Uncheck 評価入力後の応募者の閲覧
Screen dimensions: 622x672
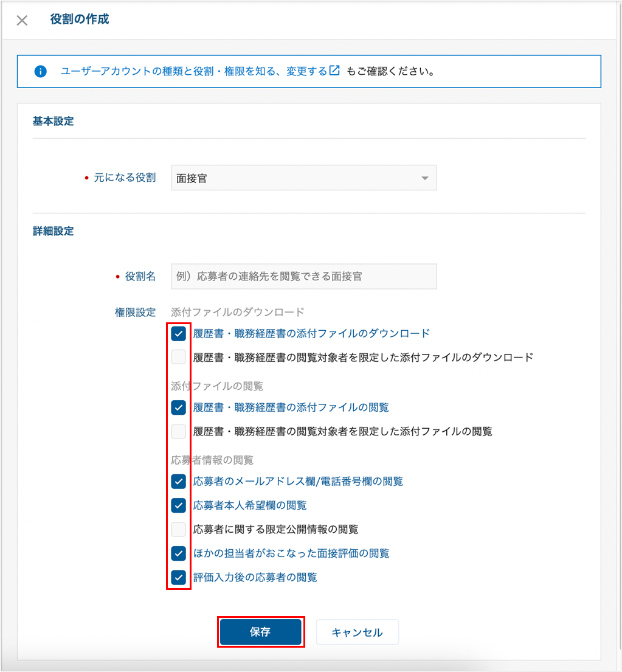tap(179, 578)
